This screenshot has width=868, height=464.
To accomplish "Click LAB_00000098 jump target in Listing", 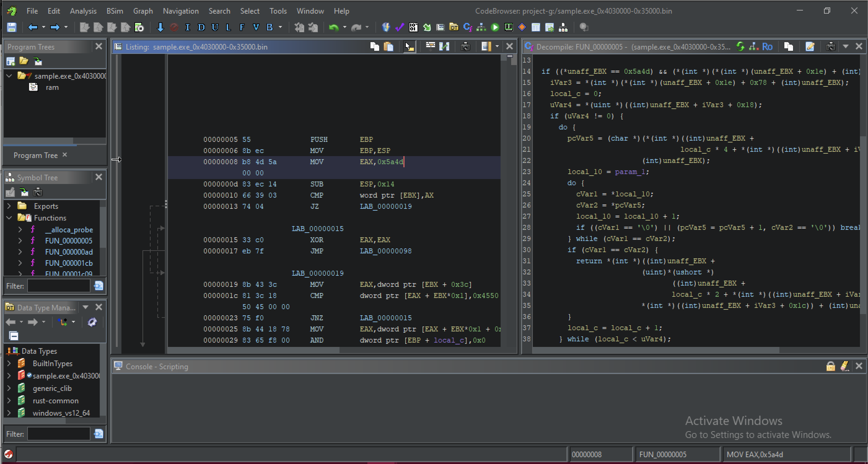I will tap(386, 251).
